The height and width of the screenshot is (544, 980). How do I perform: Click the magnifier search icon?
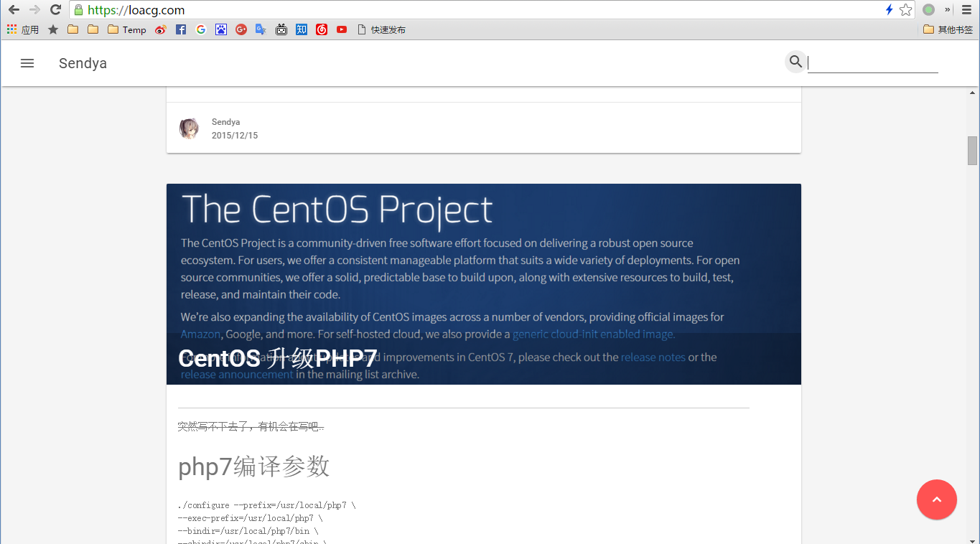tap(795, 62)
